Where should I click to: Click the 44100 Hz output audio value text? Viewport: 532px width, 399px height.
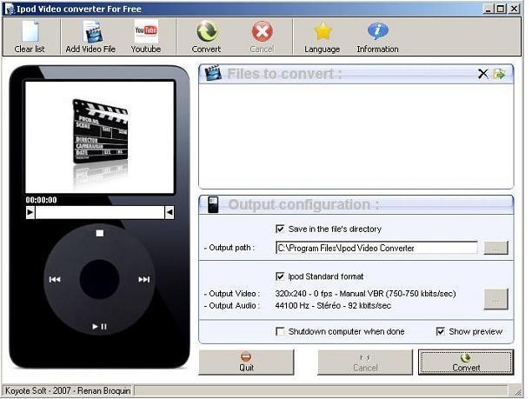coord(333,305)
